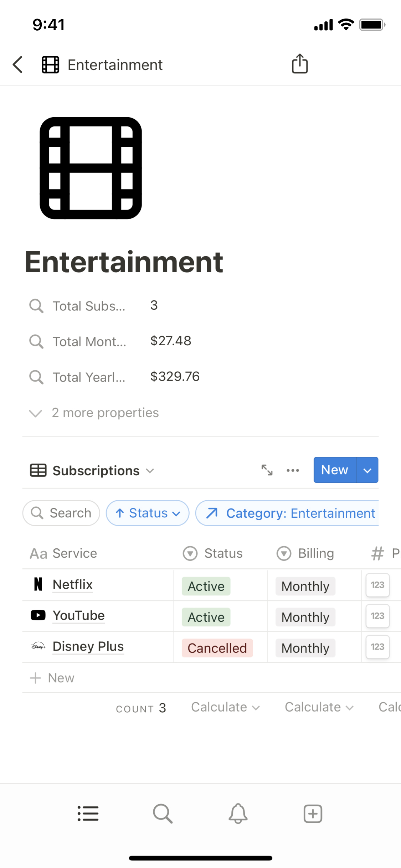Open Calculate dropdown under Status column

click(x=225, y=707)
